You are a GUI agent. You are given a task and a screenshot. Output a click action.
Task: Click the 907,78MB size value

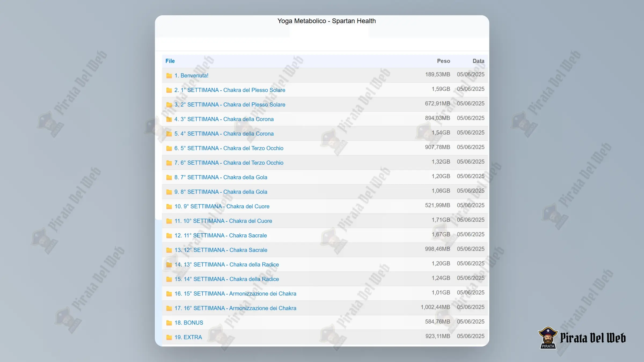coord(438,147)
